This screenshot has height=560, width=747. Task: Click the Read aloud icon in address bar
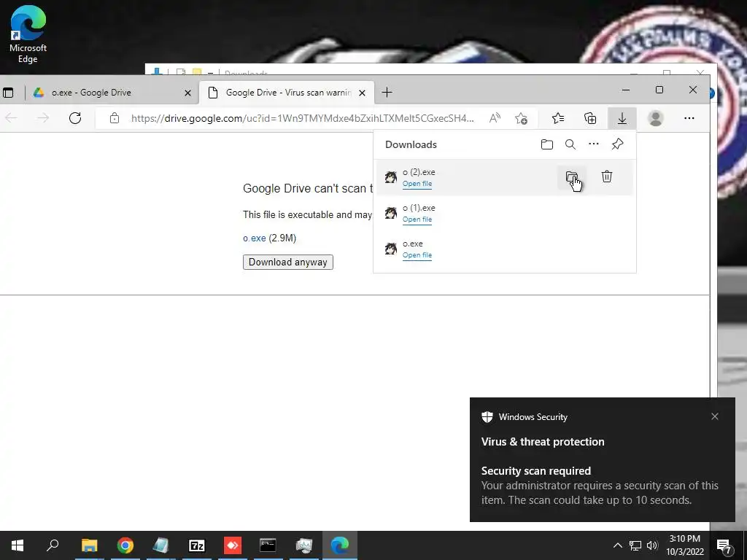(x=495, y=118)
